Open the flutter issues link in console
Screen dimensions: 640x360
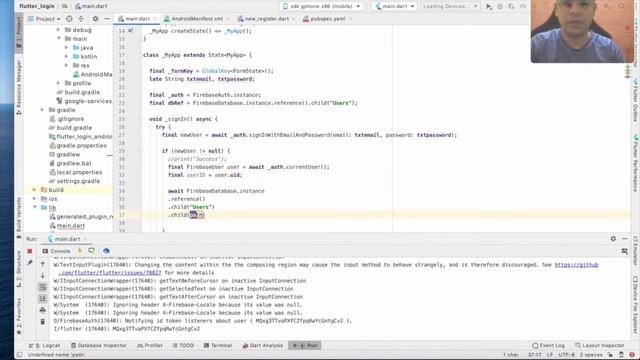pos(110,273)
